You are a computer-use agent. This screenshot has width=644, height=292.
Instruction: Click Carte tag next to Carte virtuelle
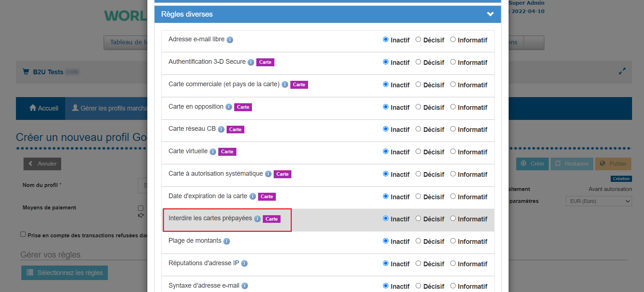tap(227, 152)
